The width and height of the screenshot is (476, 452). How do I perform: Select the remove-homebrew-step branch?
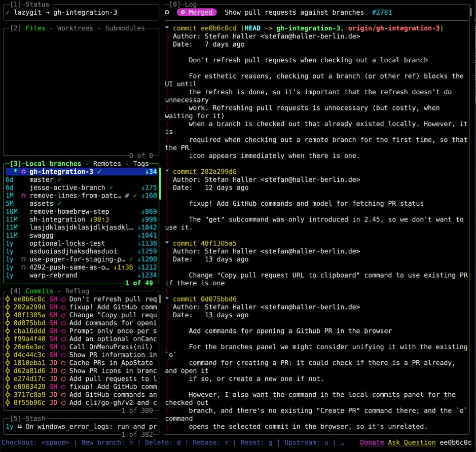[x=81, y=211]
